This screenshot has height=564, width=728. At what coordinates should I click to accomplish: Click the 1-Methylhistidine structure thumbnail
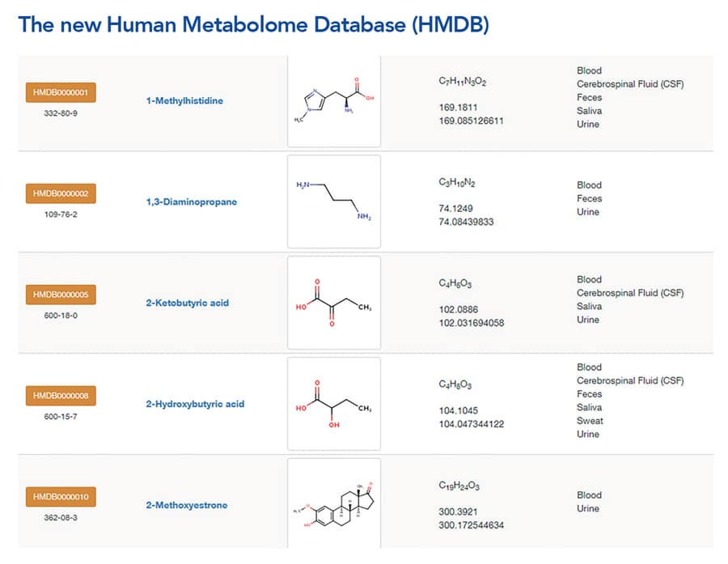[333, 102]
